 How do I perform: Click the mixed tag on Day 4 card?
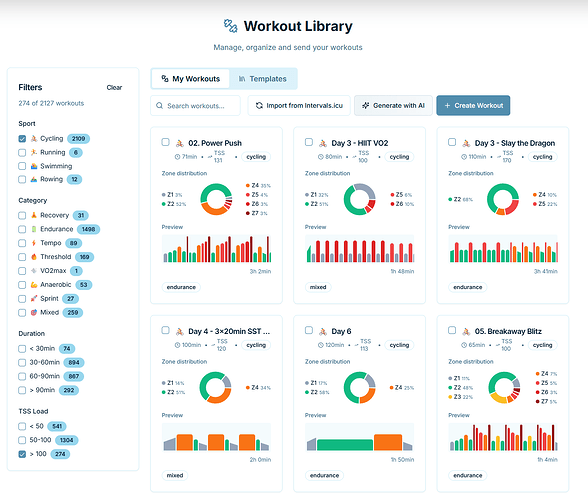[175, 476]
